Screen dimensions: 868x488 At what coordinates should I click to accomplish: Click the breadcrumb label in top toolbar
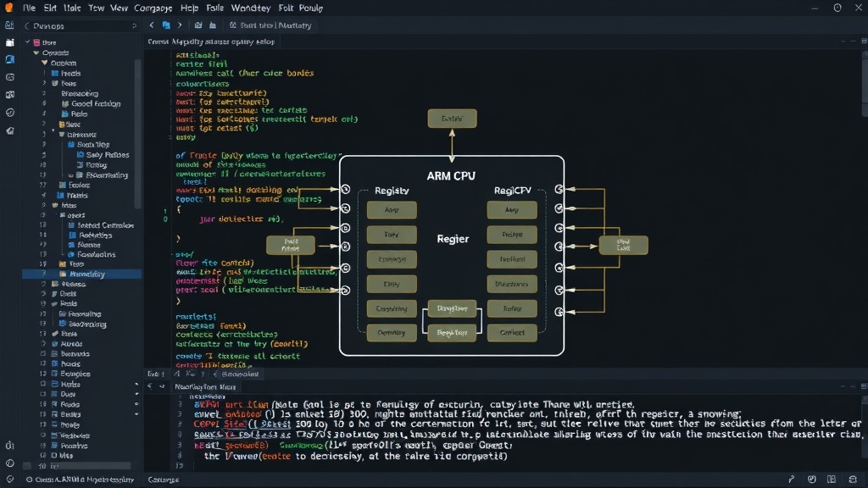[270, 25]
